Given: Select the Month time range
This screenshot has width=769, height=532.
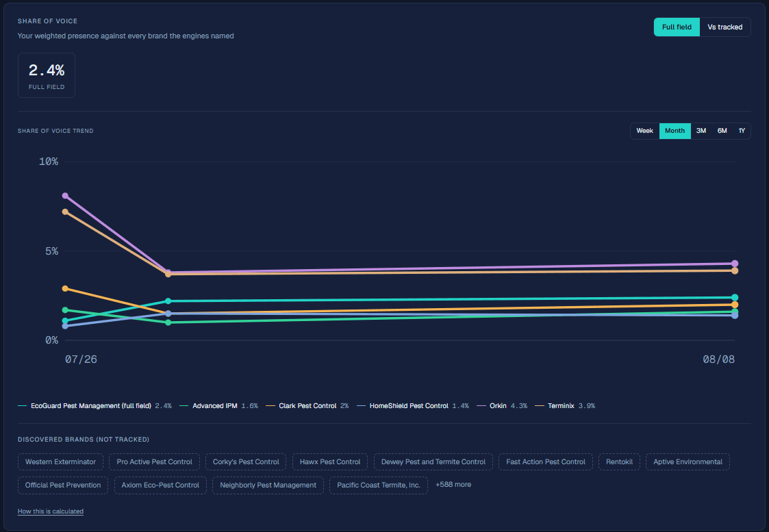Looking at the screenshot, I should [675, 131].
